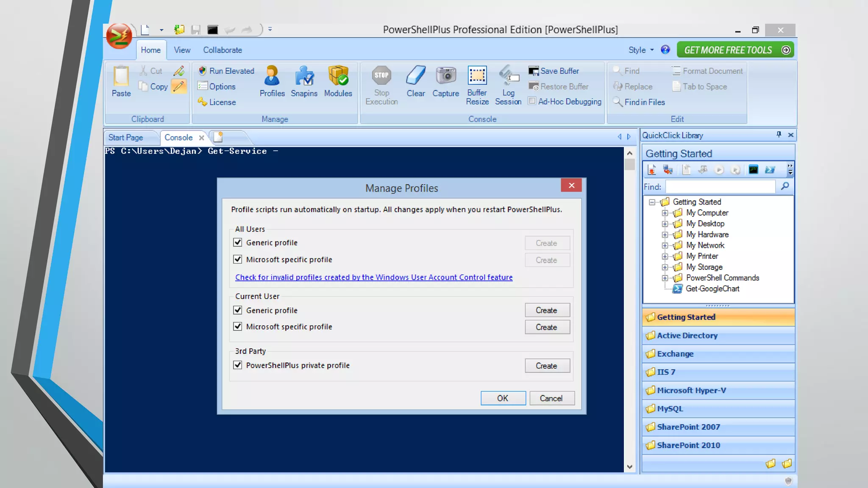Open the Start Page tab
The image size is (868, 488).
[125, 138]
